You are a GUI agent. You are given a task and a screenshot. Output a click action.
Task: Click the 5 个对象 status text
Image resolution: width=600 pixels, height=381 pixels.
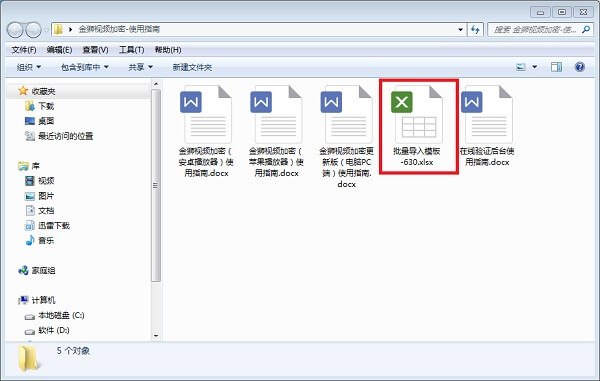[73, 350]
